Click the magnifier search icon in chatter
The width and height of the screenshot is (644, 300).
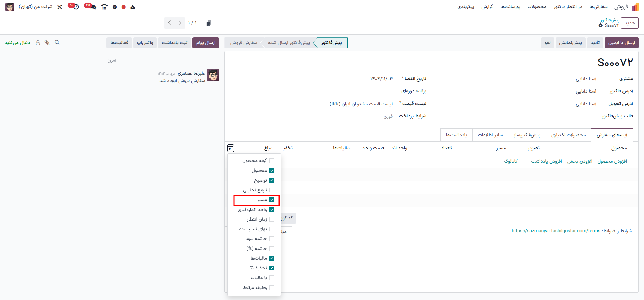click(57, 43)
